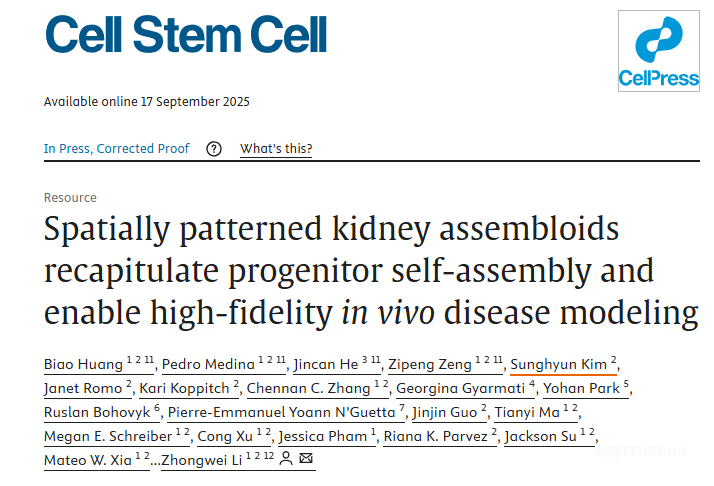
Task: Expand the hidden authors via the ellipsis
Action: (x=156, y=460)
